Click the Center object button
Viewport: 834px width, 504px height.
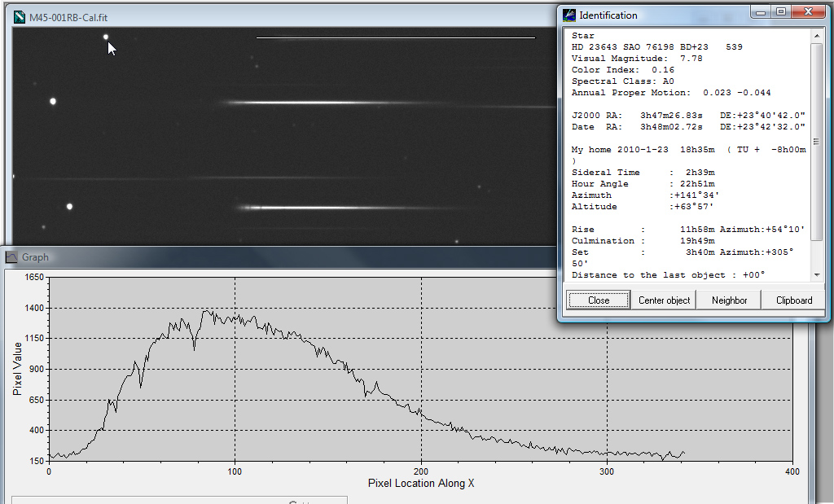point(664,300)
